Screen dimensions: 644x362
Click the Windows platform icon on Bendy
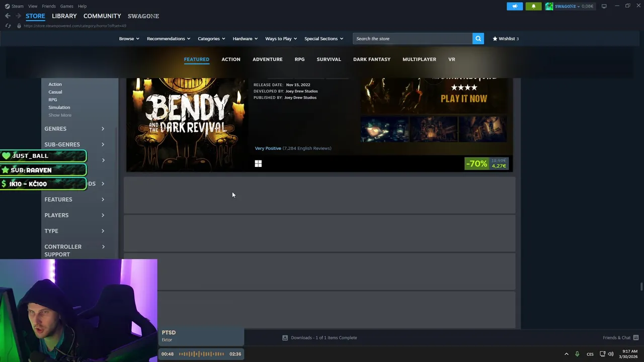(258, 163)
